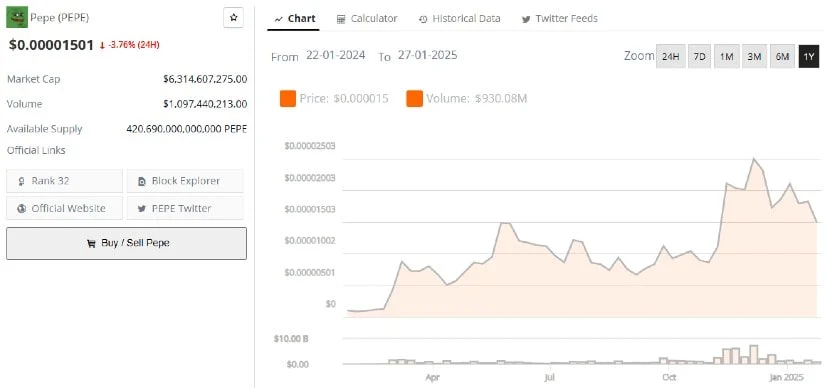The height and width of the screenshot is (388, 825).
Task: Click the $0.00002503 axis label
Action: (x=310, y=146)
